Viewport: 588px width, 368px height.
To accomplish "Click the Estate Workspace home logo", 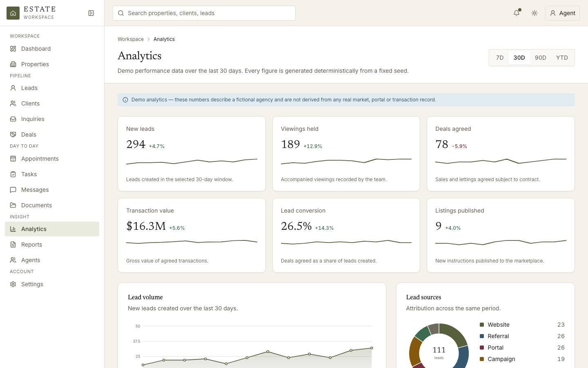I will pos(13,13).
